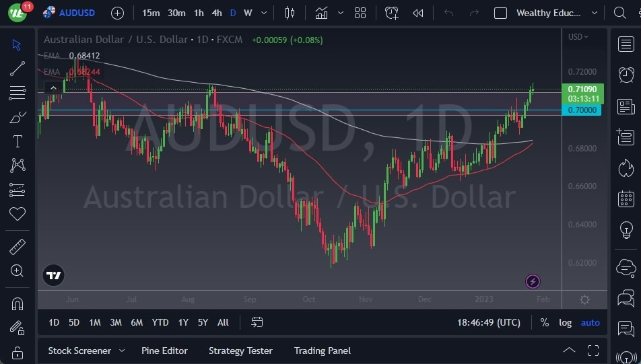Collapse the indicator legend chevron
This screenshot has height=364, width=641.
click(x=53, y=88)
